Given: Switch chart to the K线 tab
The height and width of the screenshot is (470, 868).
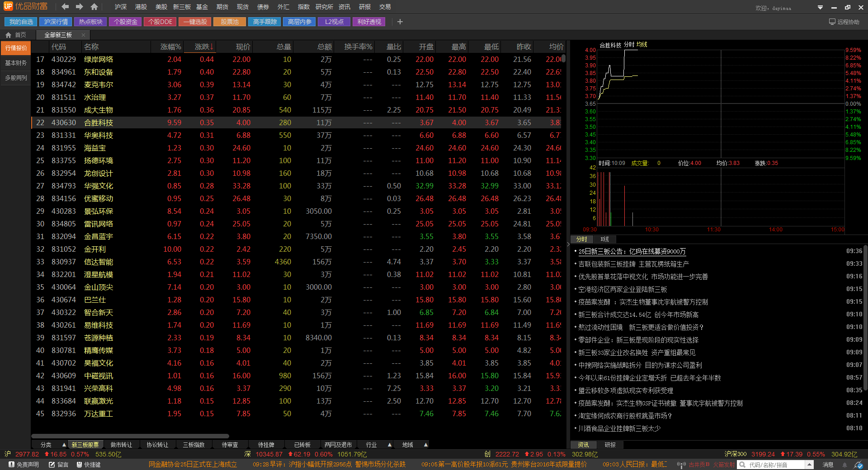Looking at the screenshot, I should (x=605, y=239).
